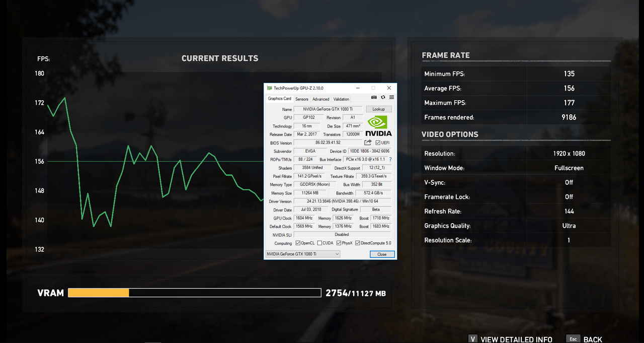Click the Refresh Rate value 144
This screenshot has height=343, width=644.
click(x=569, y=212)
